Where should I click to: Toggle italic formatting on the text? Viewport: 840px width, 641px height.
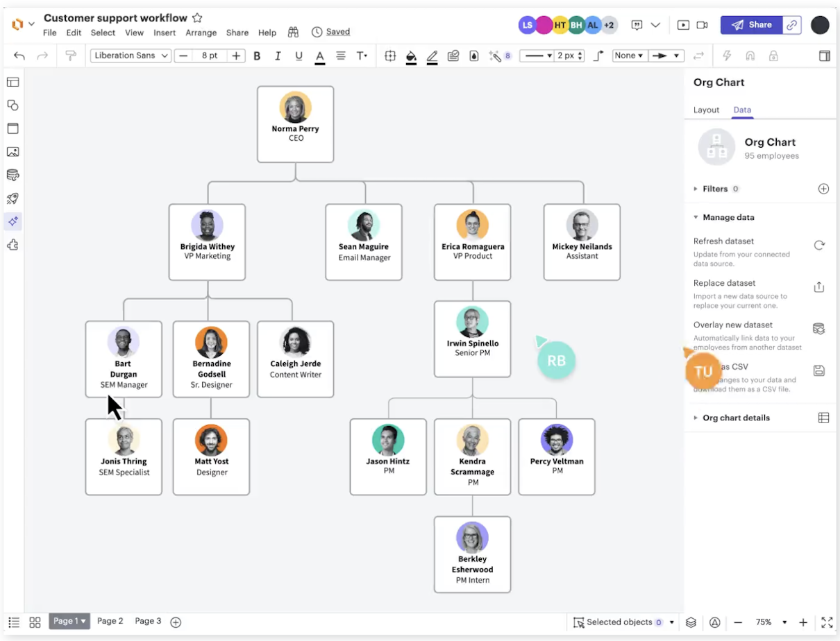tap(278, 55)
